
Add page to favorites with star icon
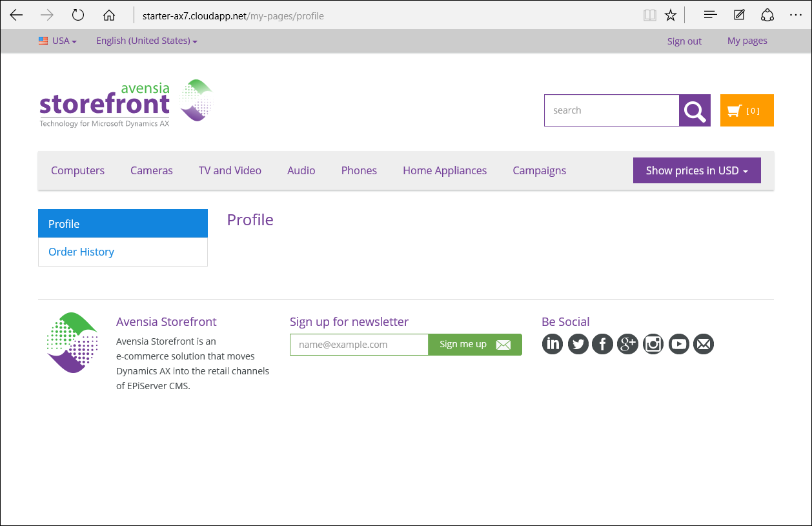pyautogui.click(x=671, y=15)
